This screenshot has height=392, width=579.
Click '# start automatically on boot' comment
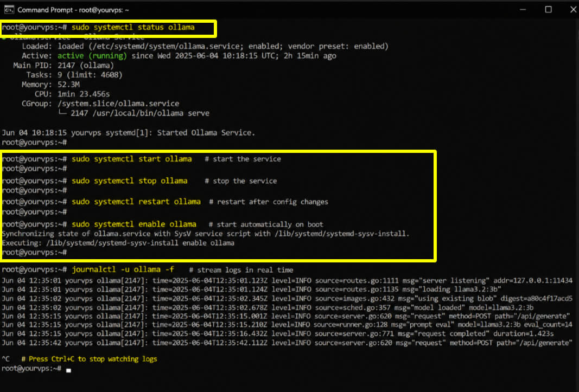coord(266,224)
